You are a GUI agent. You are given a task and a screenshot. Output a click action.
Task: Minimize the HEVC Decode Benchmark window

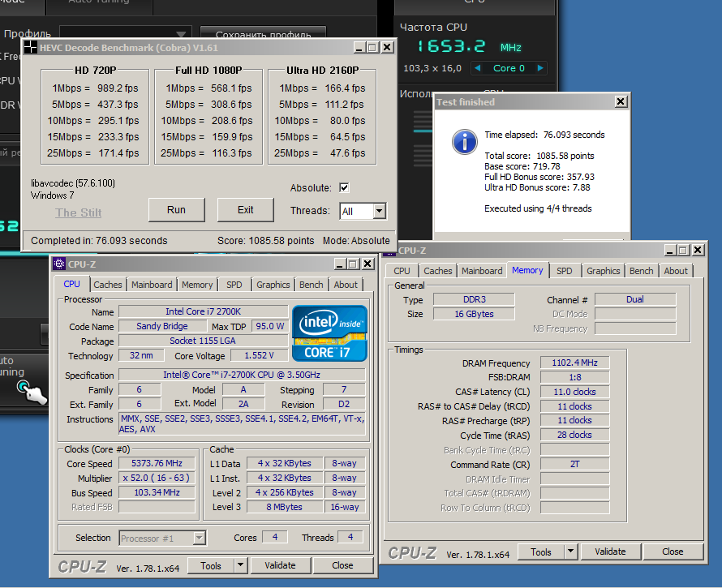359,47
